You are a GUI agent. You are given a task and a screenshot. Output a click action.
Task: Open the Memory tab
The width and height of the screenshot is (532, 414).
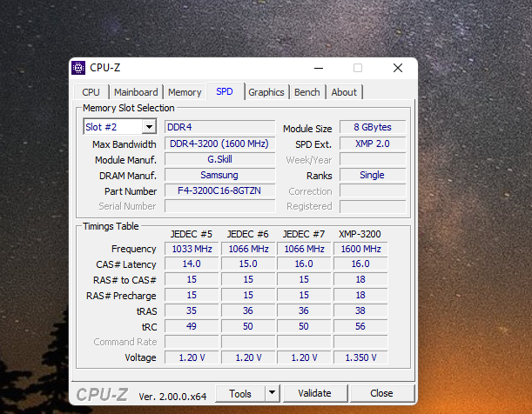click(185, 92)
